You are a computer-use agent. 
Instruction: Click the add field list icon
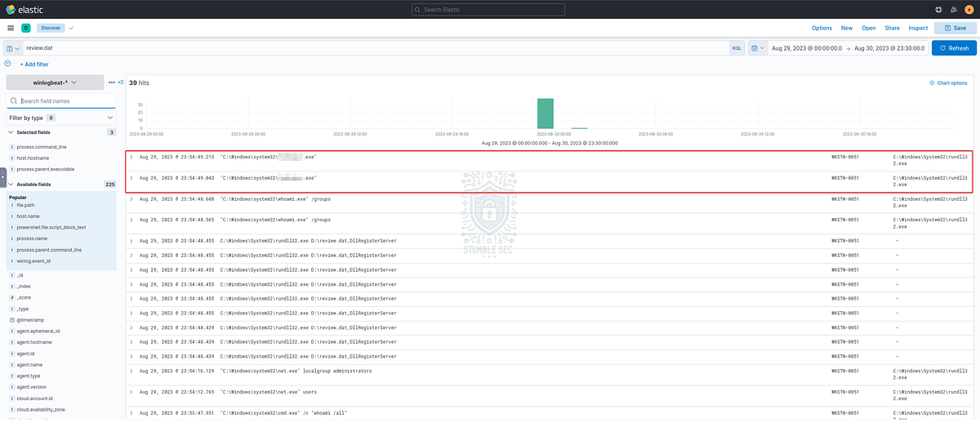coord(121,82)
